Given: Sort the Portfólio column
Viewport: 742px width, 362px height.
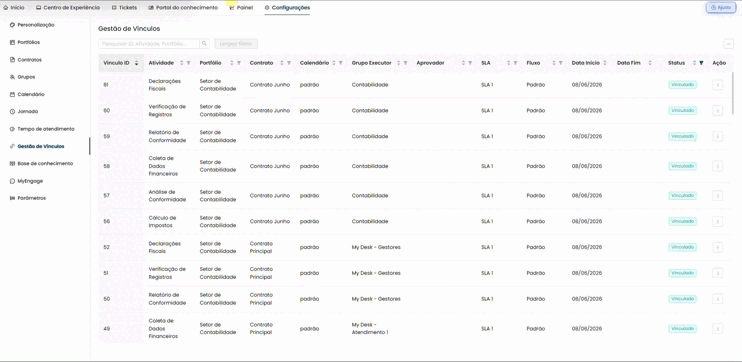Looking at the screenshot, I should point(232,63).
